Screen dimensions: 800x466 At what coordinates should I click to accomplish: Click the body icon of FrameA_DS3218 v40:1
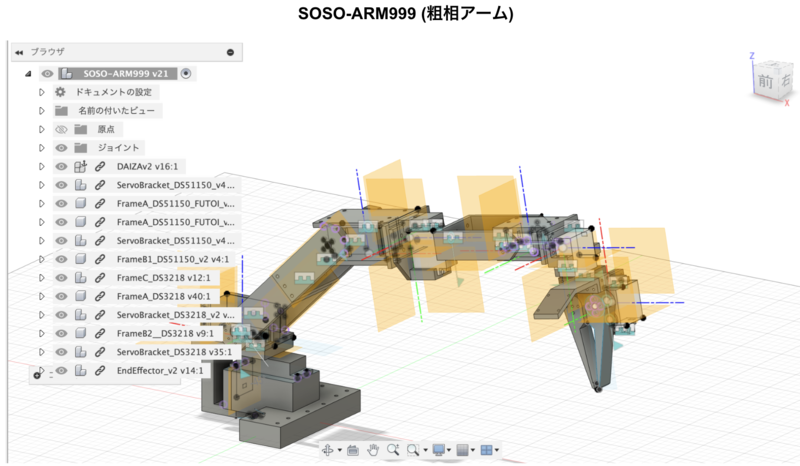[81, 296]
